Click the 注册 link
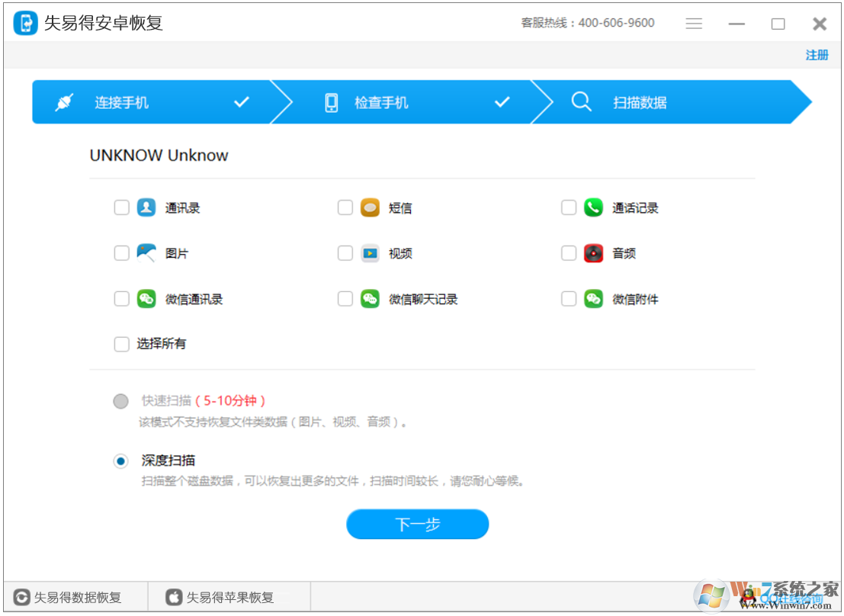The image size is (844, 616). click(x=817, y=55)
